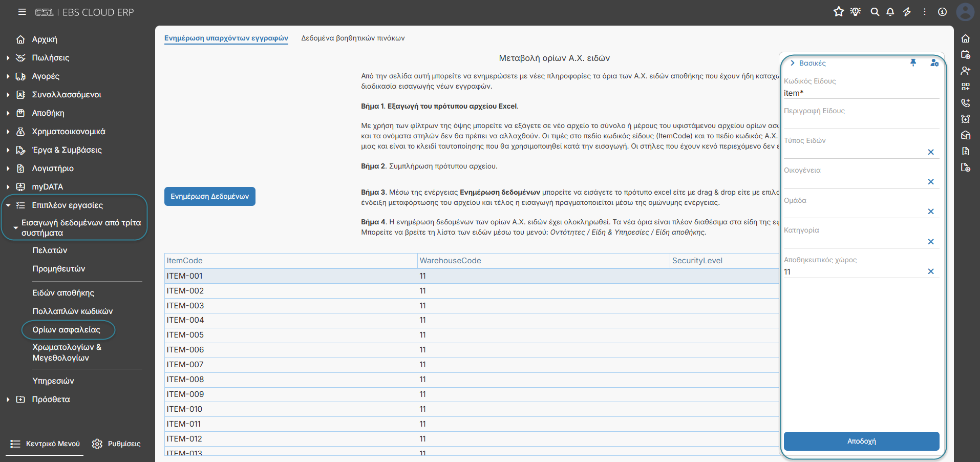Open the hamburger menu icon

(x=22, y=12)
